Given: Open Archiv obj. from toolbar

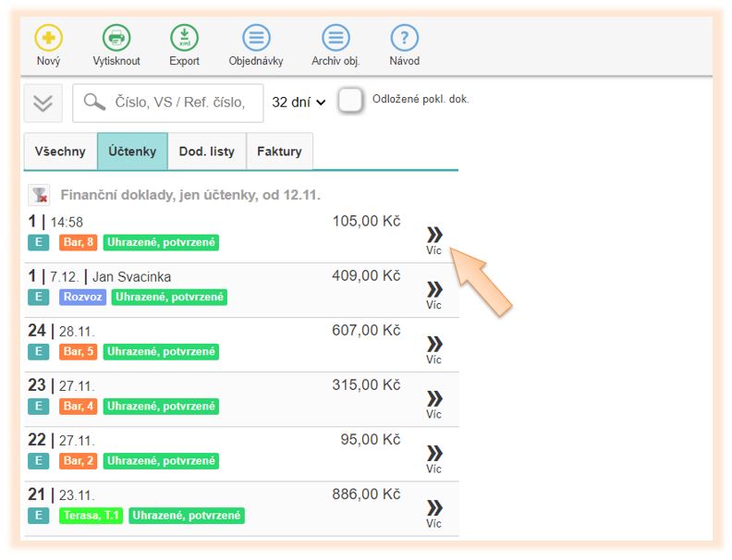Looking at the screenshot, I should click(335, 39).
